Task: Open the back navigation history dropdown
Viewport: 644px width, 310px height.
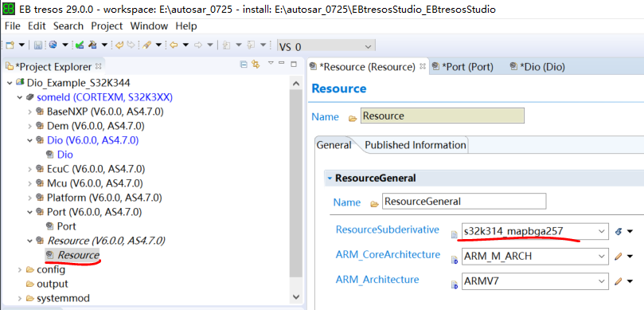Action: pyautogui.click(x=185, y=45)
